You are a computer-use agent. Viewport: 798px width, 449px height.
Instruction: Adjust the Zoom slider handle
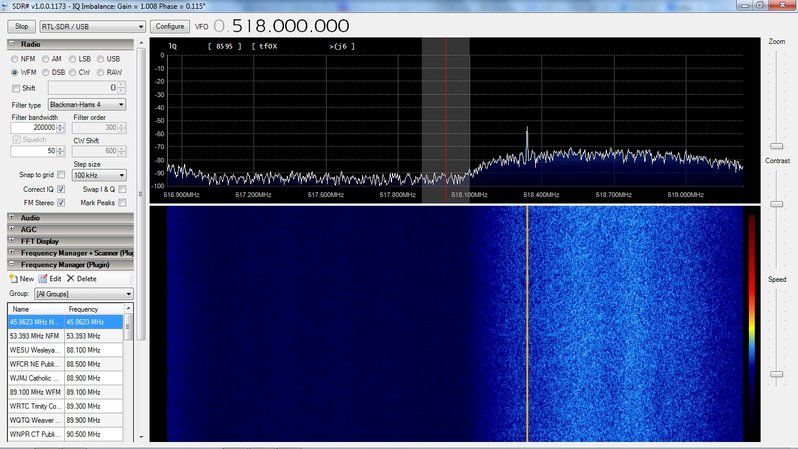pyautogui.click(x=777, y=146)
